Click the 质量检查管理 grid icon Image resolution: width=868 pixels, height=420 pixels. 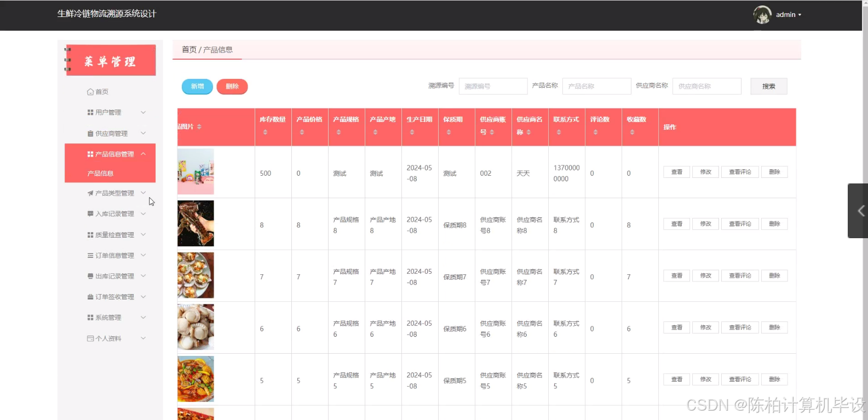90,235
